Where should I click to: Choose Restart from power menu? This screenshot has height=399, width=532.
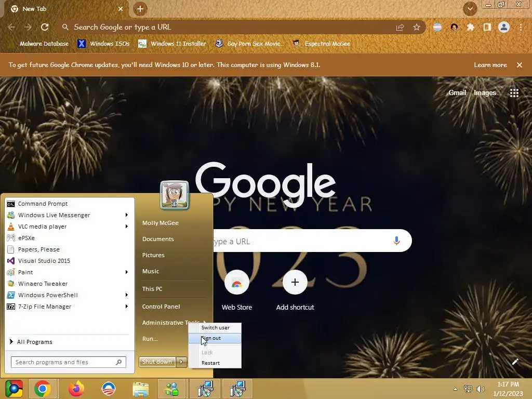(x=215, y=363)
